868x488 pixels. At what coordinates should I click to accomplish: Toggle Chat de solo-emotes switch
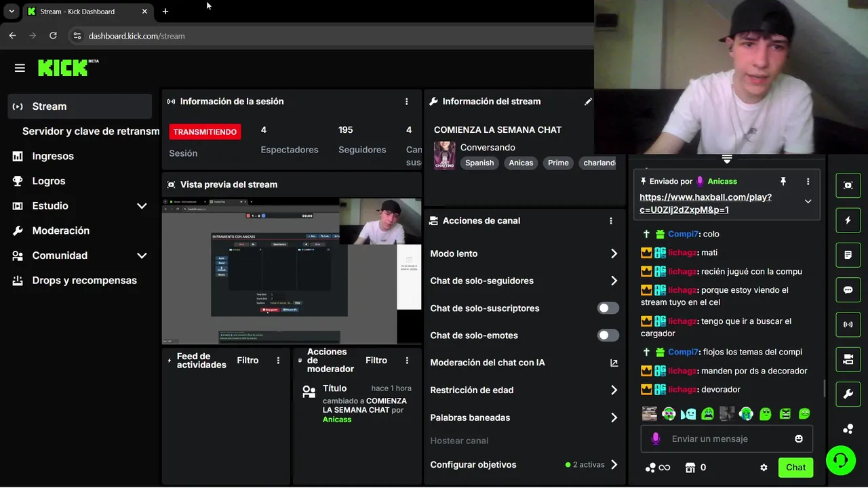pyautogui.click(x=608, y=335)
